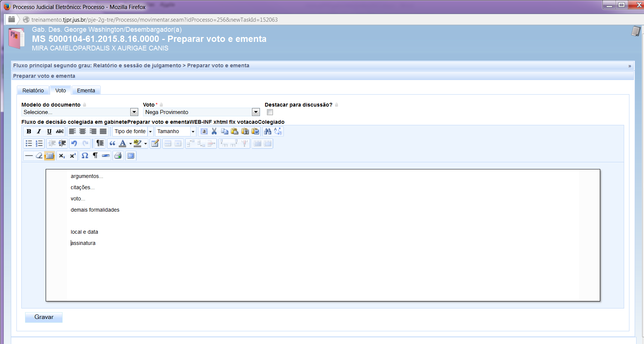Image resolution: width=644 pixels, height=344 pixels.
Task: Open Find with binoculars icon
Action: 268,131
